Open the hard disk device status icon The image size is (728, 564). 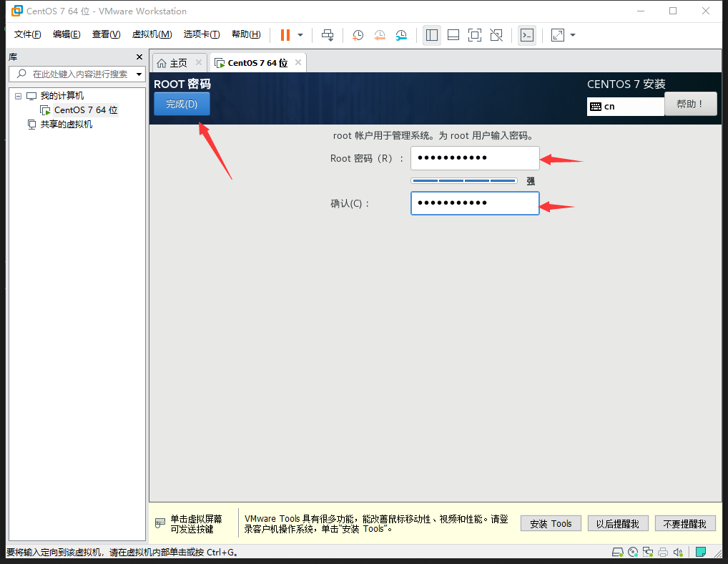(x=616, y=552)
